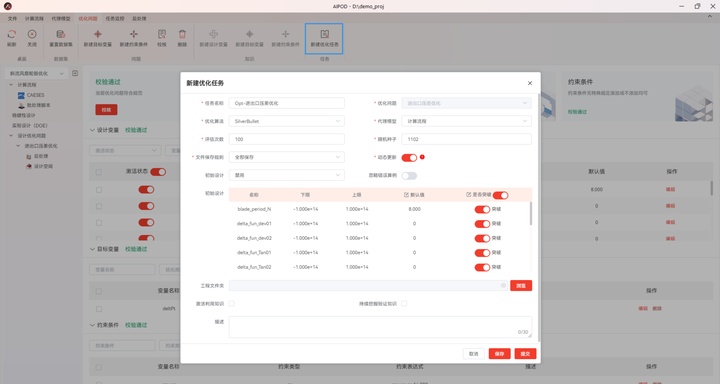Click 新建约束条件 in the 问题 ribbon group
This screenshot has width=720, height=384.
[x=134, y=38]
